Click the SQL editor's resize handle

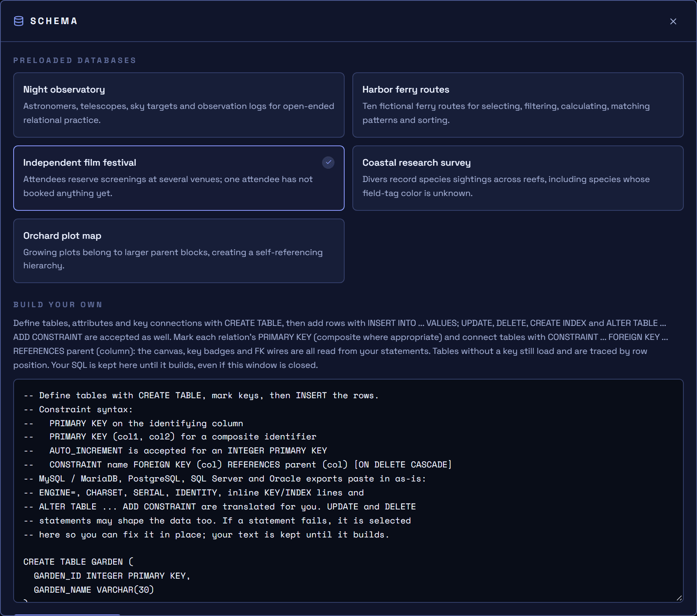point(679,598)
